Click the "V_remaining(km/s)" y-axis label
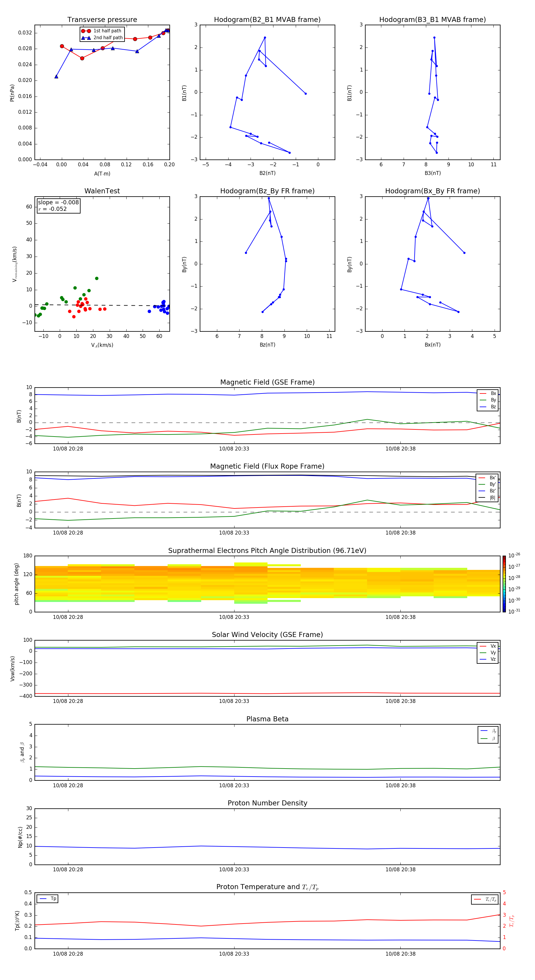Screen dimensions: 535x980 15,264
